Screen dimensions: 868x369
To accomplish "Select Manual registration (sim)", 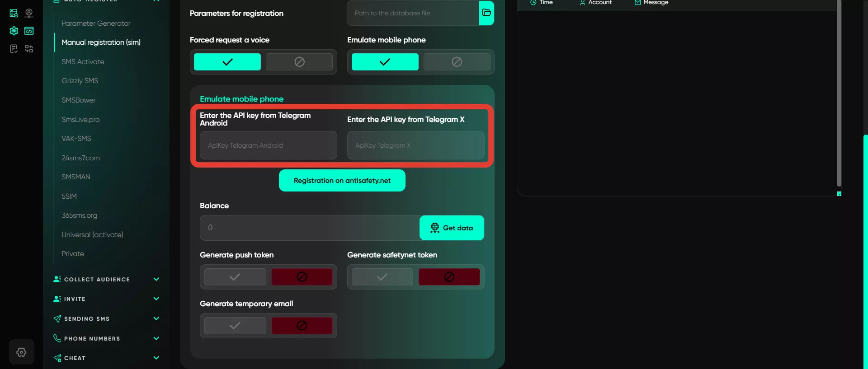I will click(x=101, y=42).
